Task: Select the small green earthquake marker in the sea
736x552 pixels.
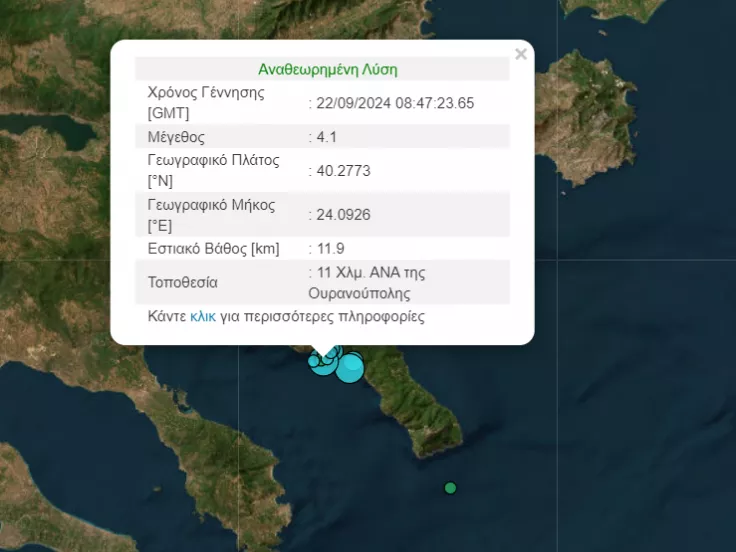Action: pos(450,488)
